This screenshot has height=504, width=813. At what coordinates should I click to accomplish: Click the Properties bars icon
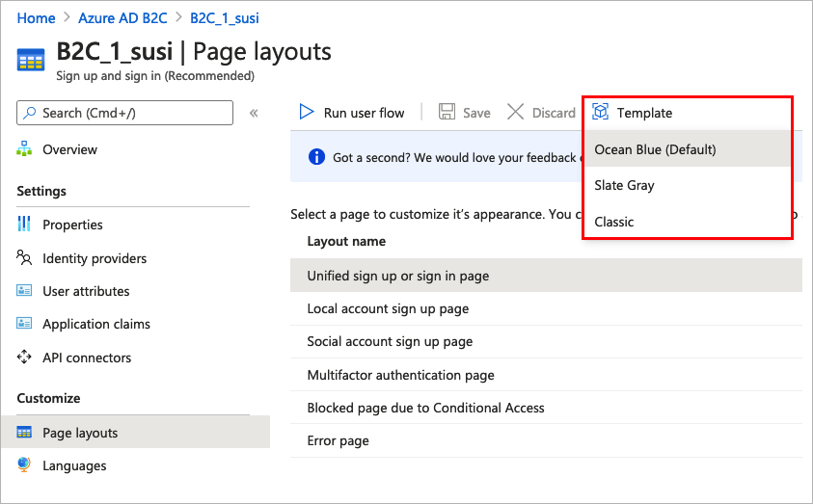[25, 225]
